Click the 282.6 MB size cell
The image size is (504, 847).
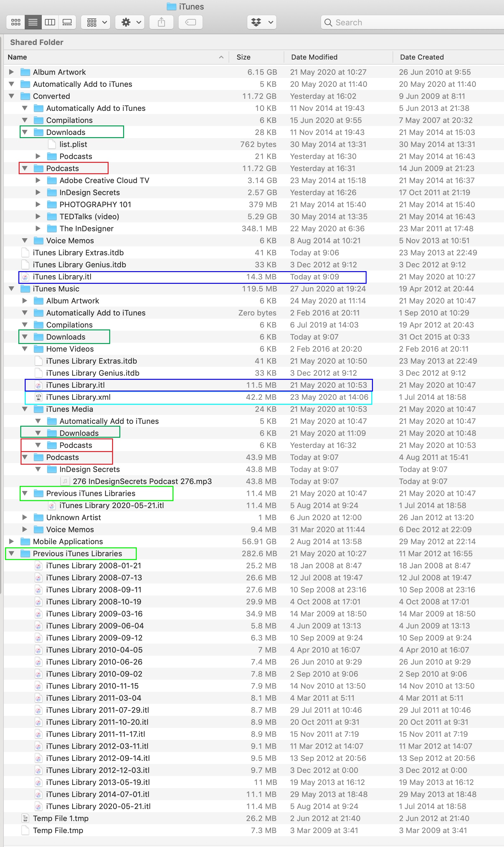click(260, 554)
